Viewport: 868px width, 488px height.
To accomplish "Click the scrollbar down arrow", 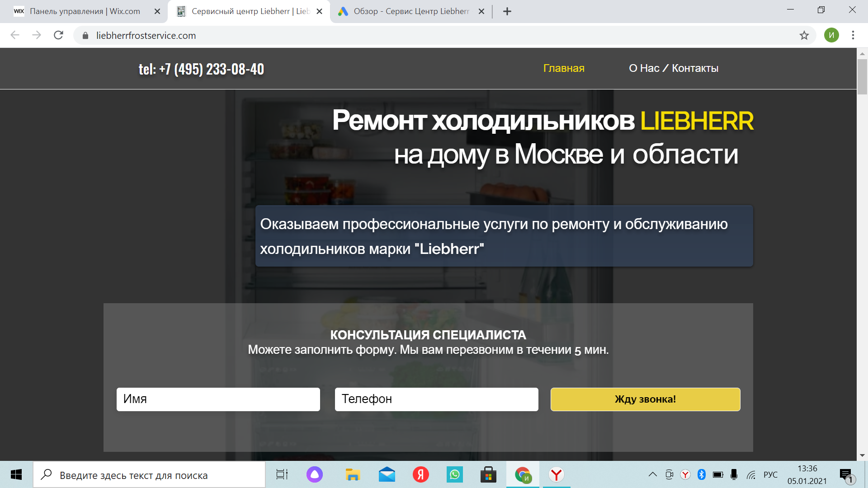I will [862, 455].
